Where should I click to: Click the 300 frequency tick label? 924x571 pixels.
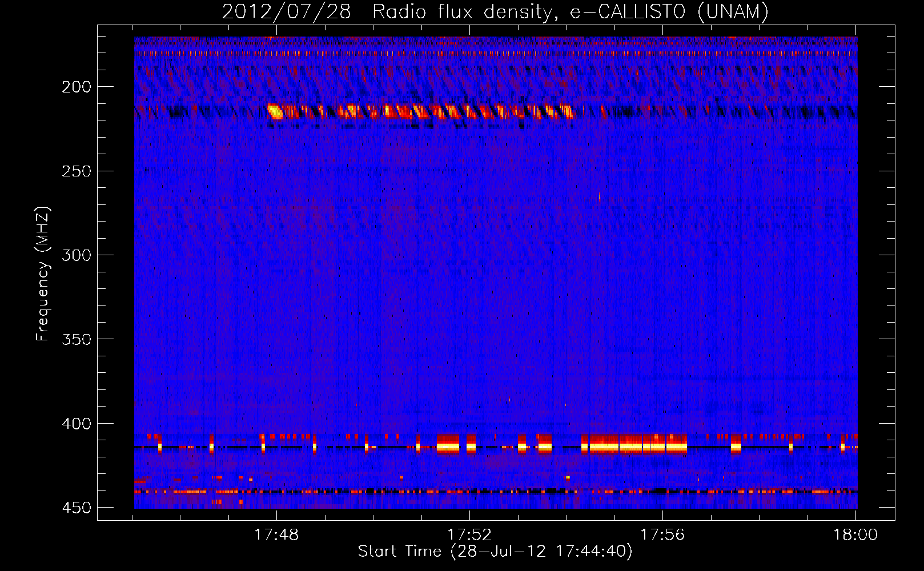pyautogui.click(x=77, y=255)
